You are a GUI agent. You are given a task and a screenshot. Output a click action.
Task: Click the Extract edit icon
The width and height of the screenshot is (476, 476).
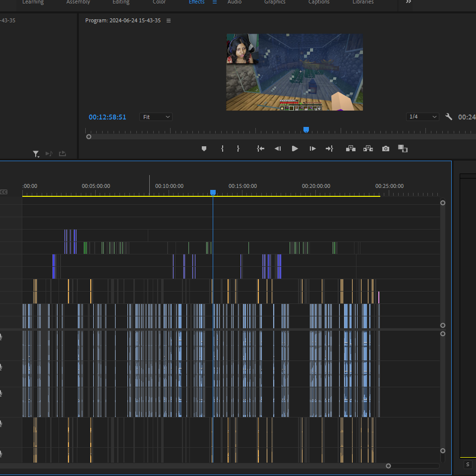(x=368, y=148)
